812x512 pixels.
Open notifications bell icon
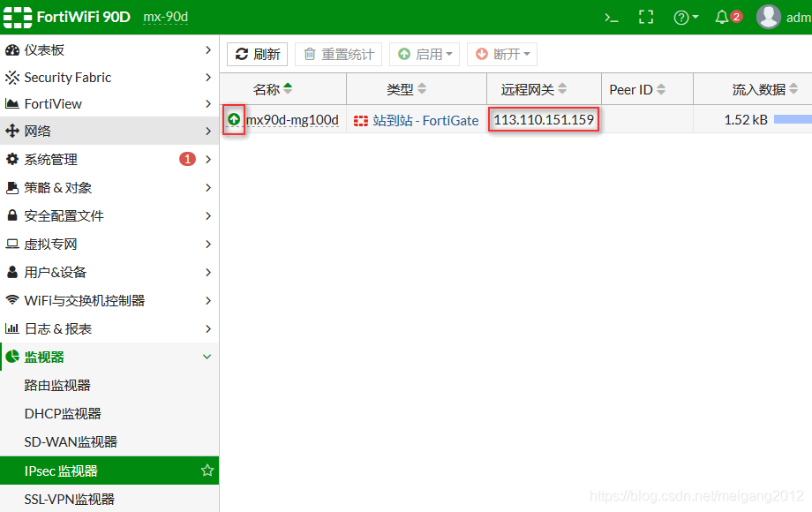(x=722, y=17)
